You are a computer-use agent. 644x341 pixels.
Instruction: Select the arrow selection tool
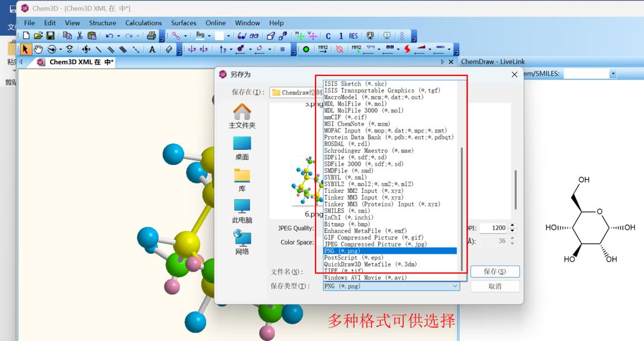coord(26,49)
